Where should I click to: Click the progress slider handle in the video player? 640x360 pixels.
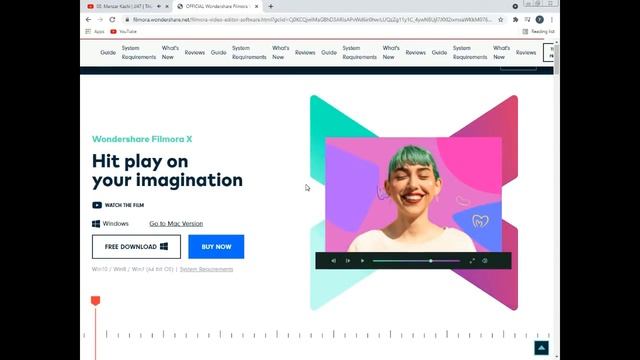pyautogui.click(x=431, y=260)
